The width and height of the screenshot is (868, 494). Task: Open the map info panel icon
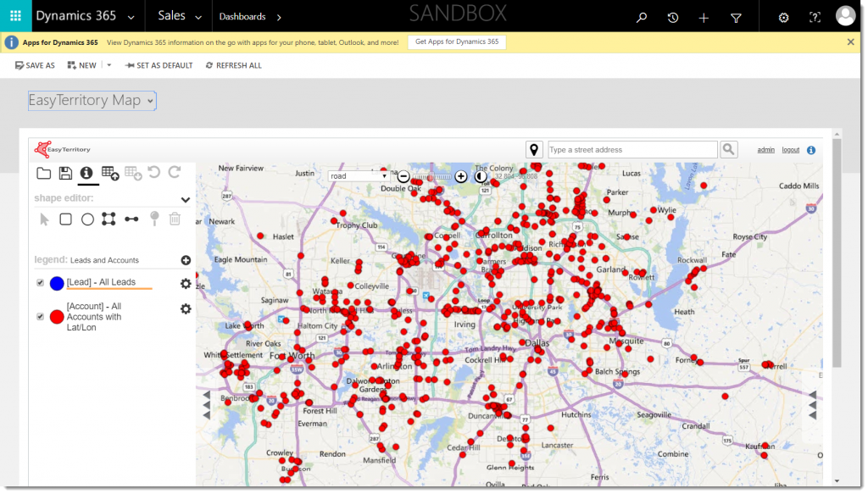(x=86, y=173)
